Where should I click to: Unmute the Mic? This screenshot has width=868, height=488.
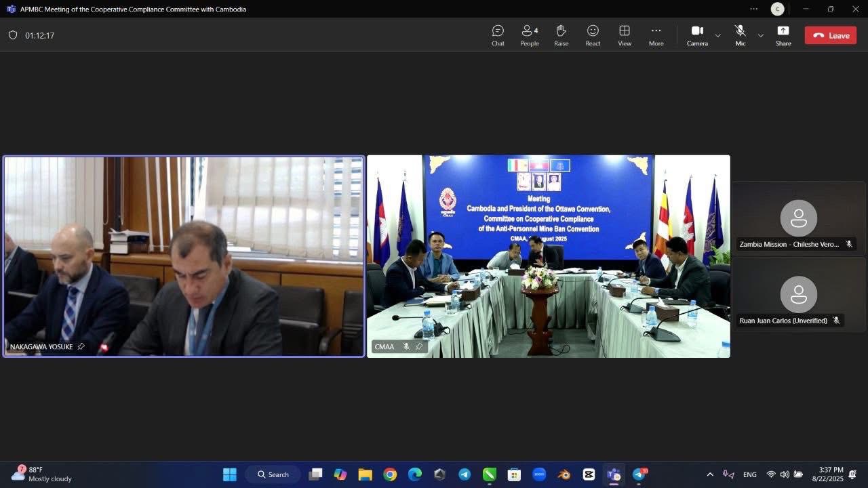[x=741, y=35]
